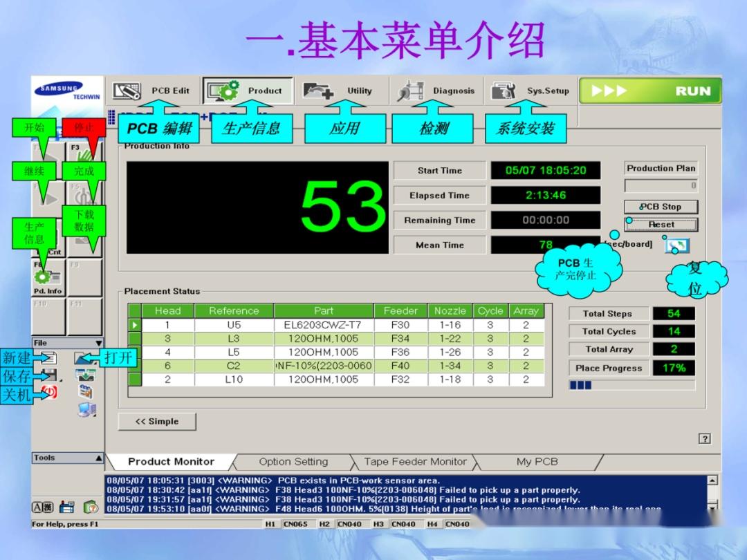Click the 19:53:10 F48 Head6 warning line
Screen dimensions: 747x560
(383, 509)
